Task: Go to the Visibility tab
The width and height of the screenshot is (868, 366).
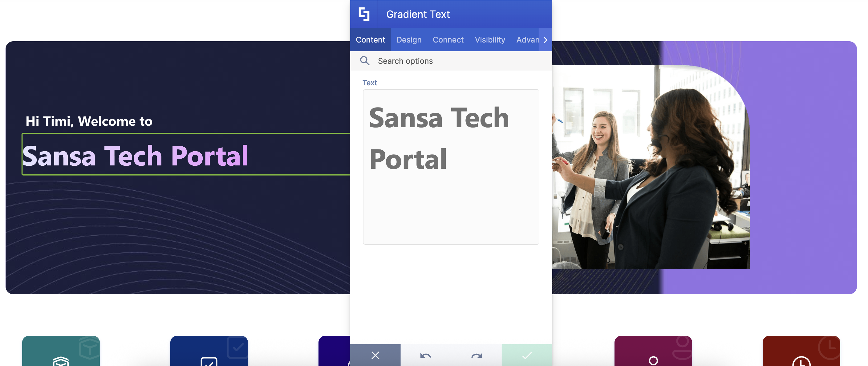Action: pos(490,40)
